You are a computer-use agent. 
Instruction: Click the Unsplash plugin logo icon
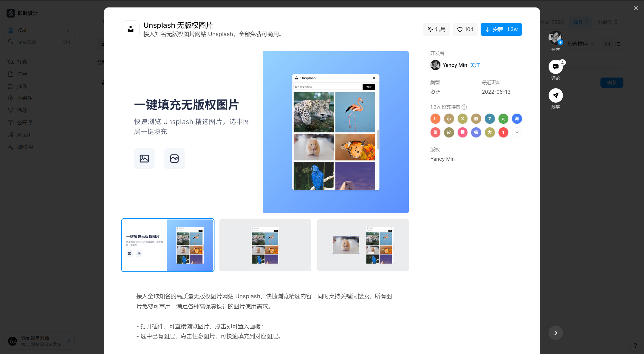pos(130,29)
